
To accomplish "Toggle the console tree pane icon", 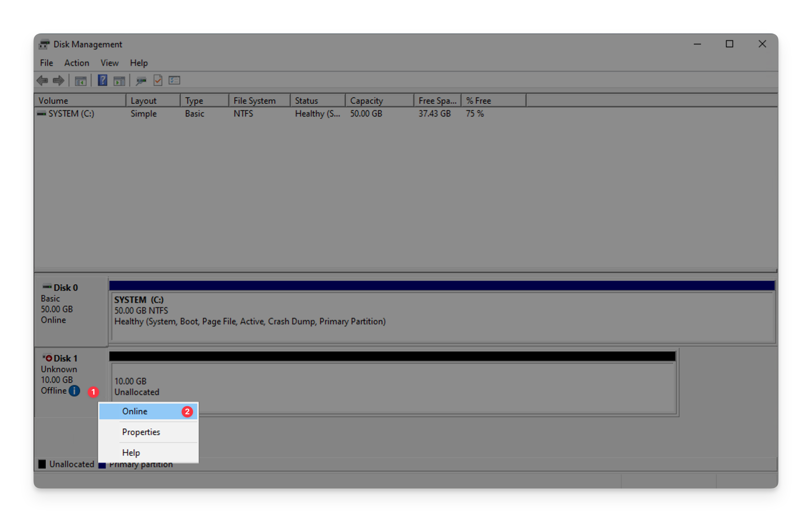I will pyautogui.click(x=80, y=80).
